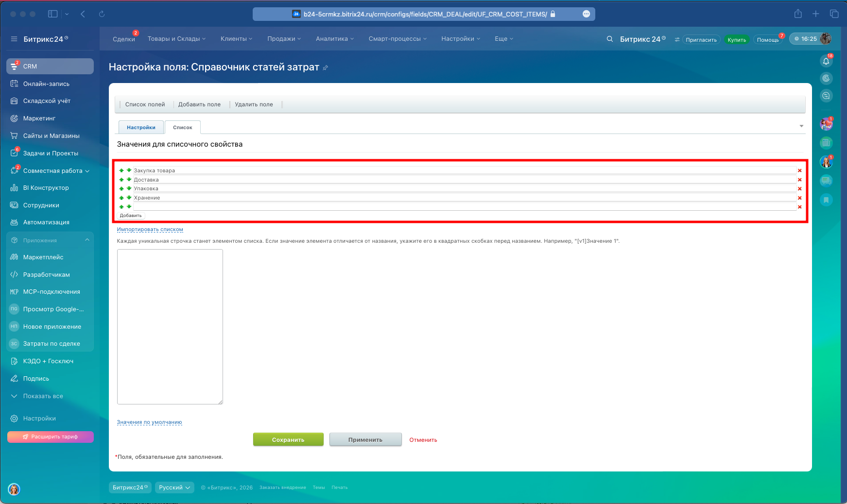847x504 pixels.
Task: Edit the 'Закупка товара' value field
Action: pyautogui.click(x=465, y=170)
